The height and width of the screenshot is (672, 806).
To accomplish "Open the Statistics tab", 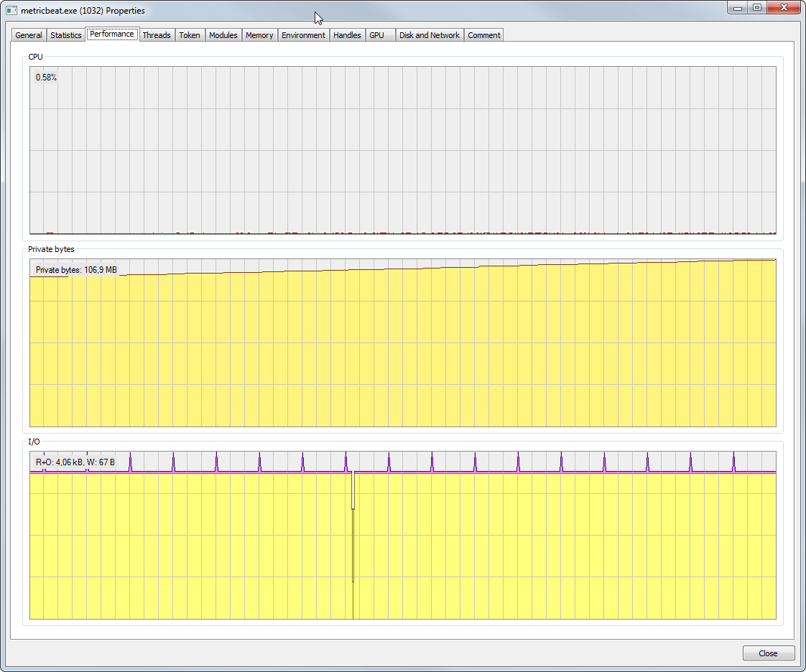I will click(66, 35).
